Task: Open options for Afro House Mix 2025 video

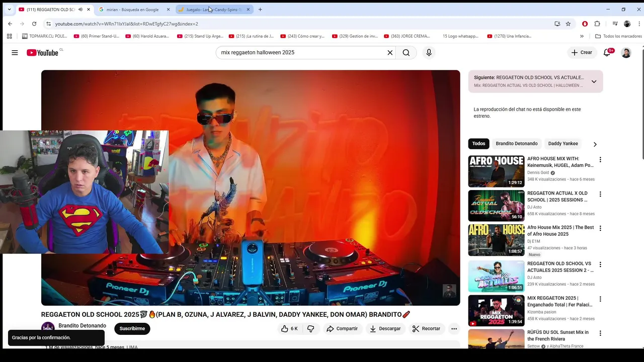Action: [x=600, y=228]
